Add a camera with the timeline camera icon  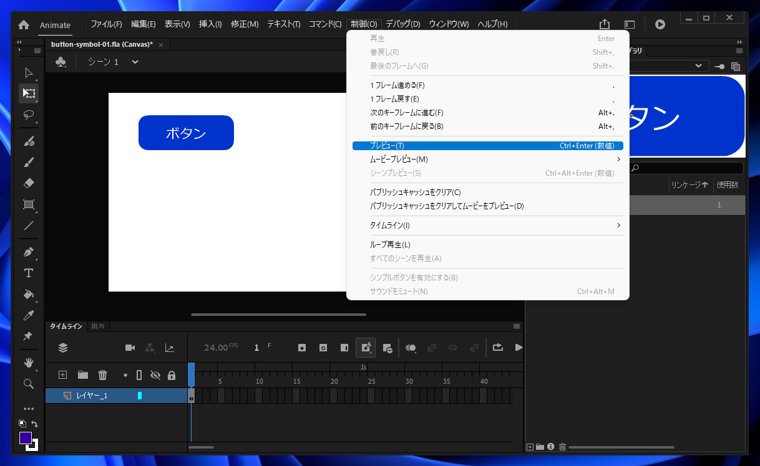click(130, 348)
